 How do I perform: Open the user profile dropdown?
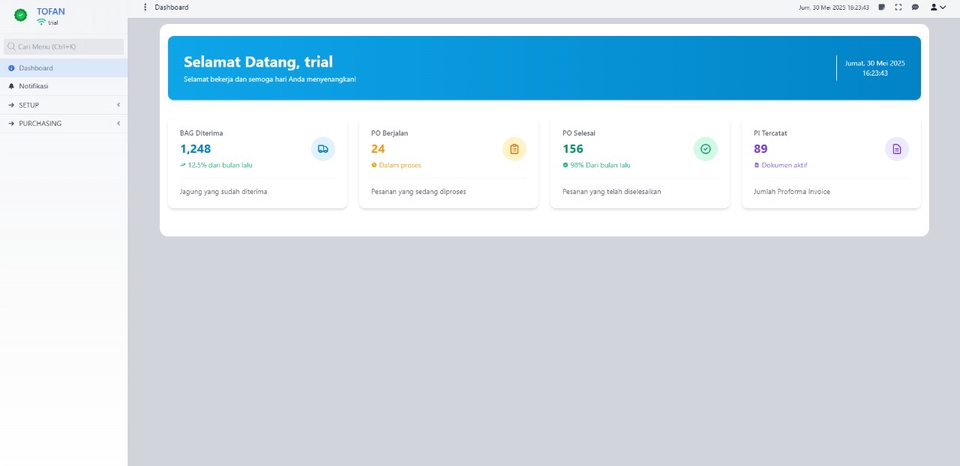(938, 7)
